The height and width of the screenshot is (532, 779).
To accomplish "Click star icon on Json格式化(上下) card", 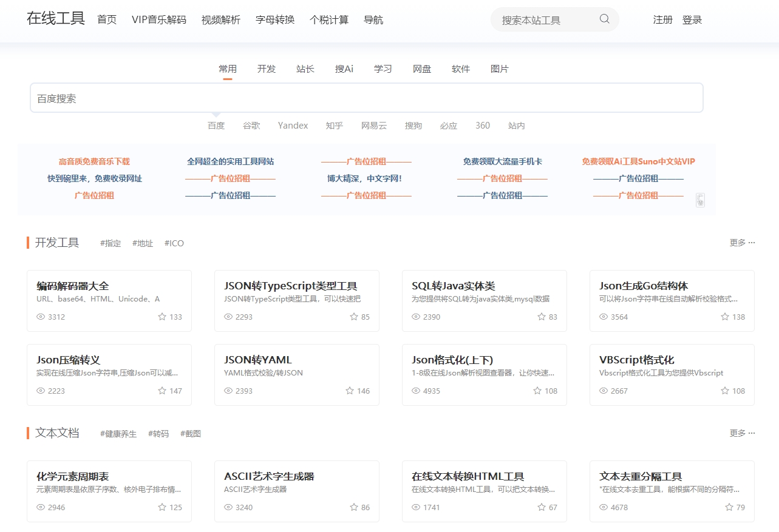I will pyautogui.click(x=537, y=391).
